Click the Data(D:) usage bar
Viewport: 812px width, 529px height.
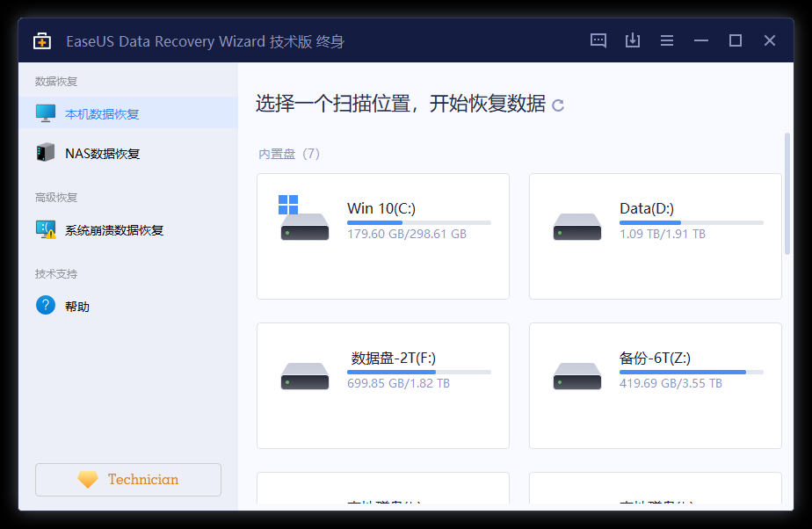(692, 222)
